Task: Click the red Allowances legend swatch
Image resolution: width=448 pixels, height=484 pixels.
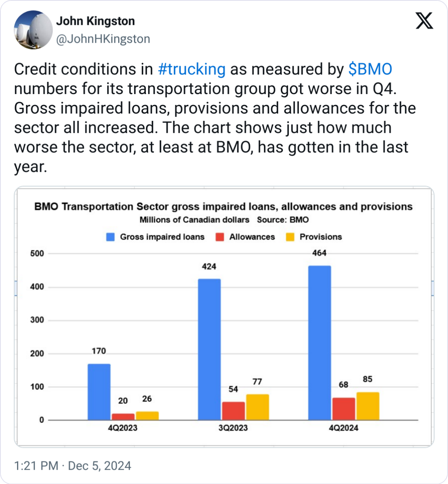Action: pyautogui.click(x=220, y=237)
